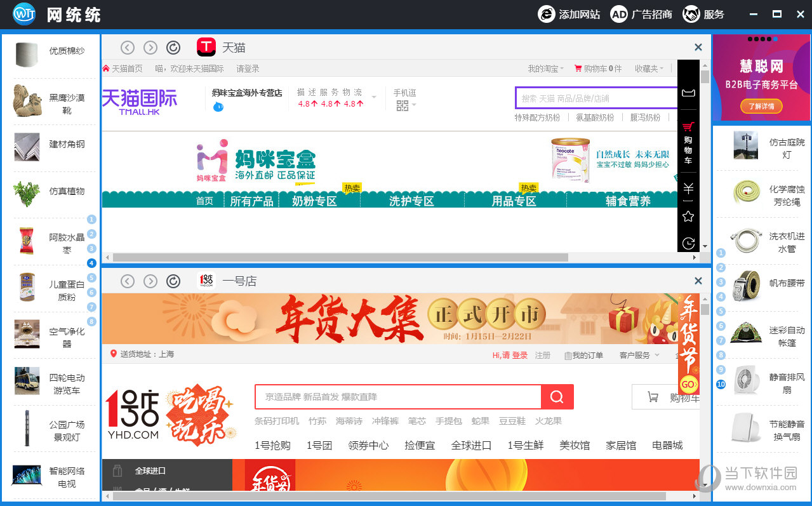Open the 所有产品 tab
Image resolution: width=812 pixels, height=506 pixels.
point(252,201)
